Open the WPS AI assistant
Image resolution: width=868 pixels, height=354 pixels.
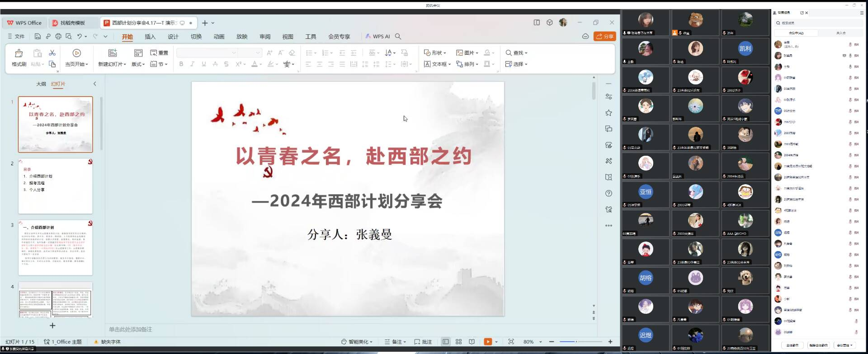[x=377, y=36]
